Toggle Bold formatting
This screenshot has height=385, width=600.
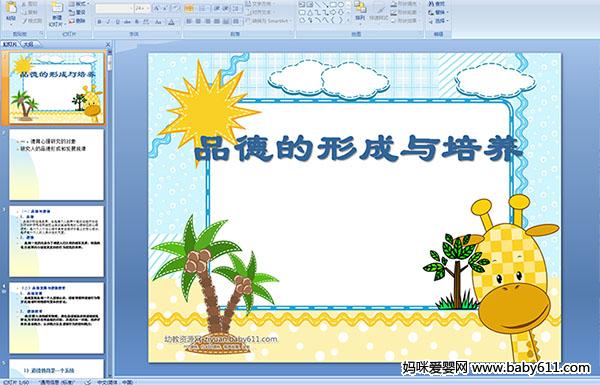click(99, 22)
